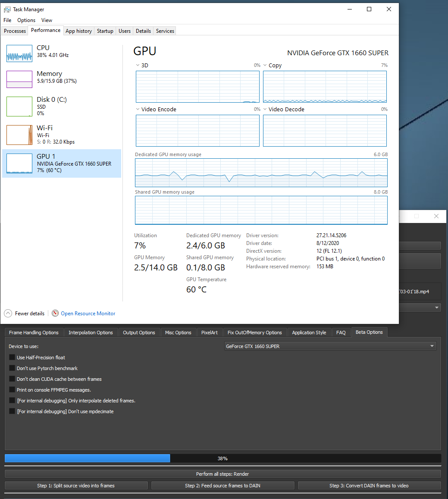This screenshot has height=499, width=448.
Task: Select the Disk 0 (C:) graph thumbnail
Action: [x=19, y=107]
